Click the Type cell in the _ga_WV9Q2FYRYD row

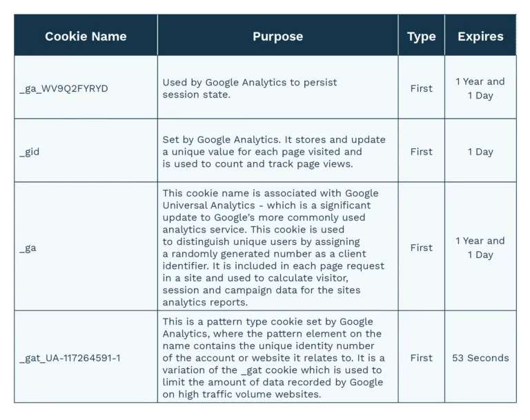[x=421, y=88]
